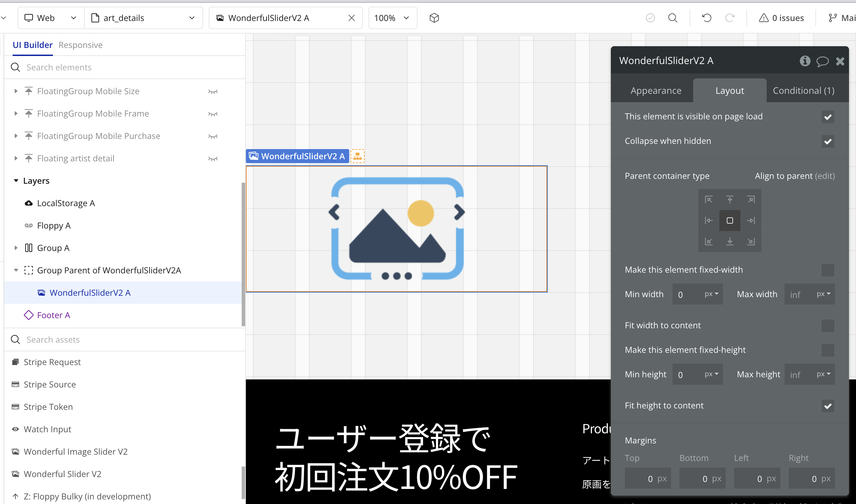Collapse Group Parent of WonderfulSliderV2A
Screen dimensions: 856x504
(16, 270)
